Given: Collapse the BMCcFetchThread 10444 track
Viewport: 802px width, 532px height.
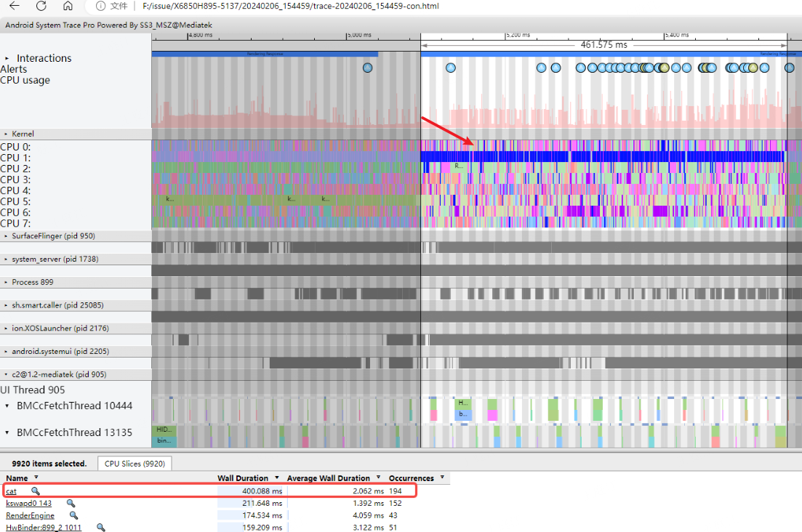Looking at the screenshot, I should tap(7, 406).
